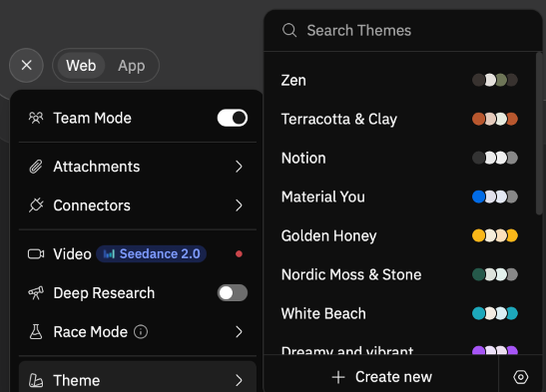Select the Golden Honey theme

coord(399,235)
